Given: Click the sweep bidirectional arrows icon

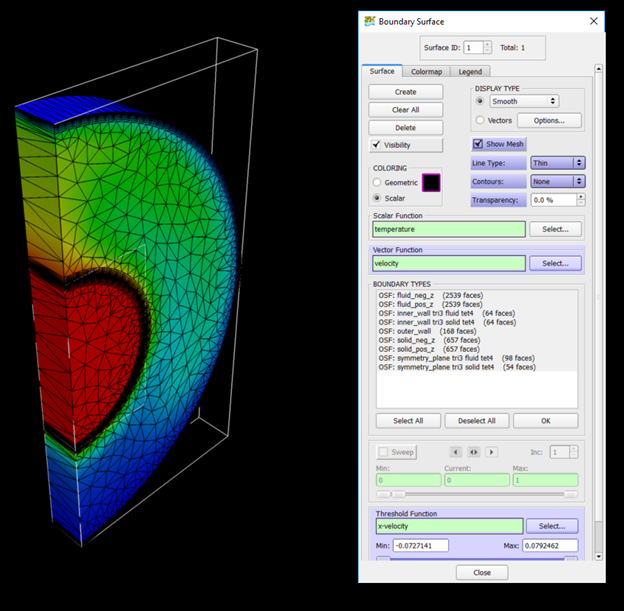Looking at the screenshot, I should point(473,452).
